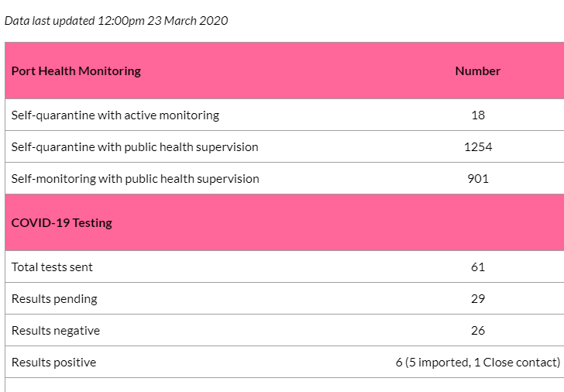The image size is (564, 392).
Task: Click the empty row below Results positive
Action: [x=284, y=385]
